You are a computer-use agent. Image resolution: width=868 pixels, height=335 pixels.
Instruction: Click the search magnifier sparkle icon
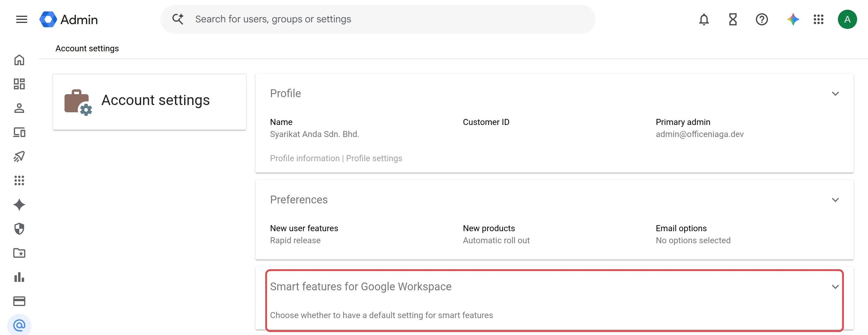(178, 19)
